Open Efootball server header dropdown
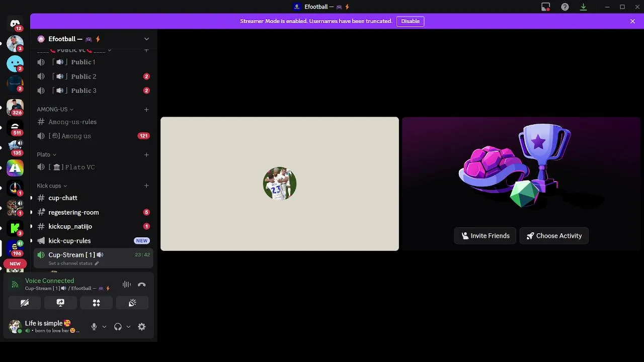This screenshot has height=362, width=644. point(146,39)
